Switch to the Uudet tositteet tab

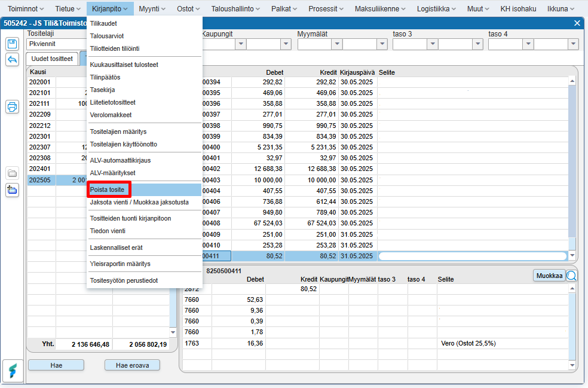[52, 59]
